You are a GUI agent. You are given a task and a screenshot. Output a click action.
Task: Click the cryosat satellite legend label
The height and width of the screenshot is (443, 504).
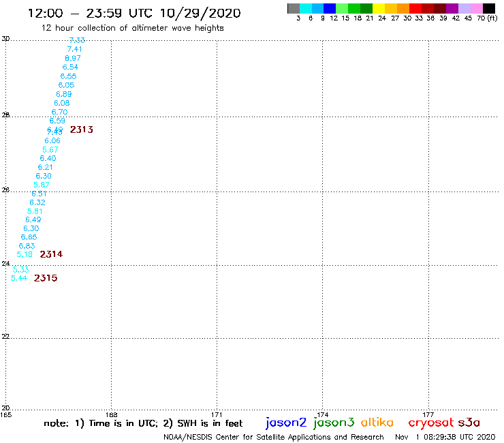coord(431,423)
